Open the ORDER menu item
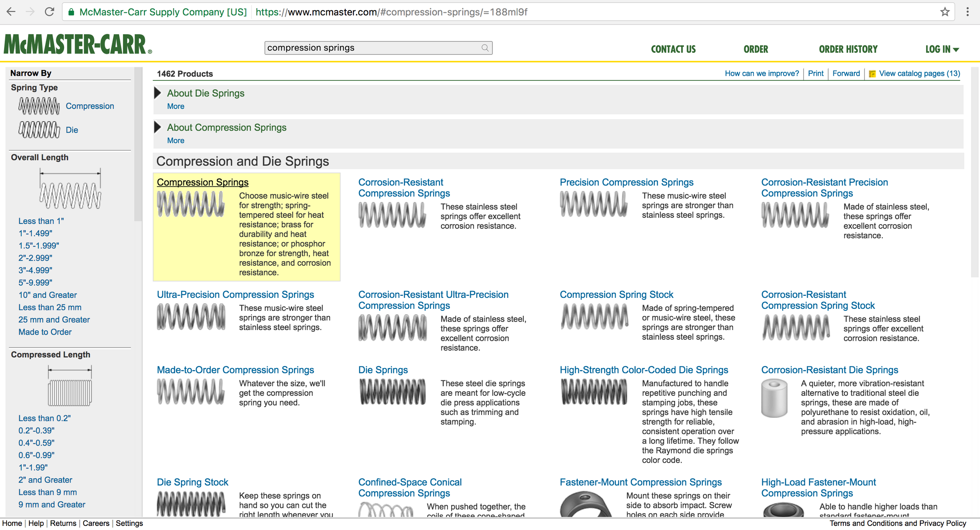Image resolution: width=980 pixels, height=530 pixels. point(756,49)
